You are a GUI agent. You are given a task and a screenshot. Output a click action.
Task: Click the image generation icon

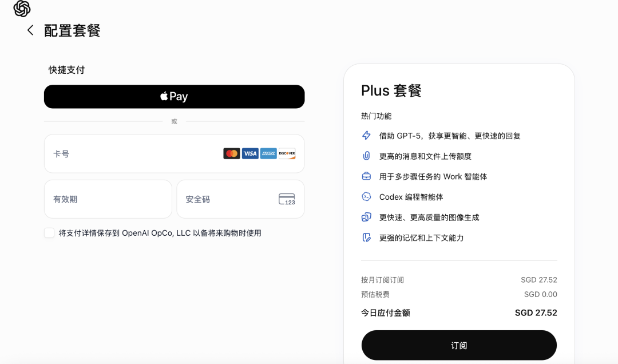click(367, 217)
